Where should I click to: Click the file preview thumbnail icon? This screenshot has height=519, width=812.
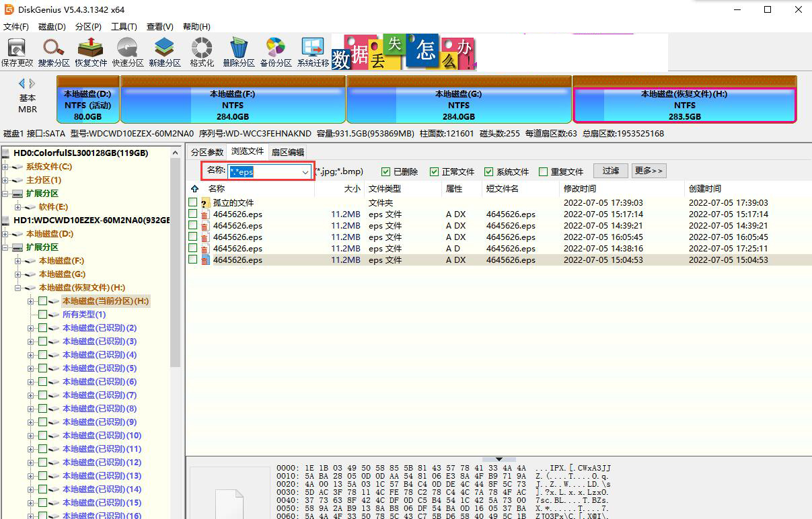pyautogui.click(x=228, y=504)
